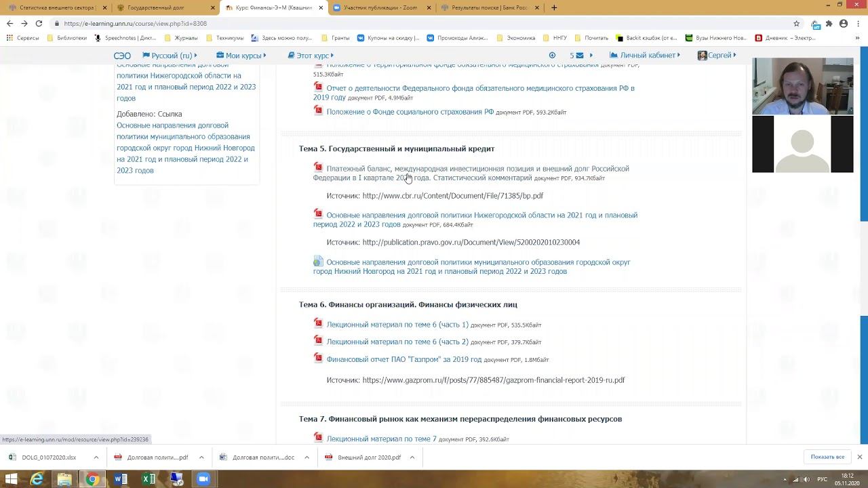The width and height of the screenshot is (868, 488).
Task: Click Chrome icon in taskbar
Action: [92, 479]
